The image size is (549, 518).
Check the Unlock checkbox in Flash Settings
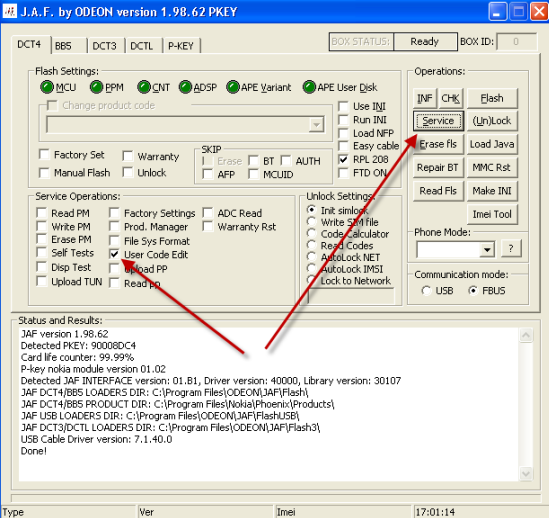pyautogui.click(x=128, y=172)
